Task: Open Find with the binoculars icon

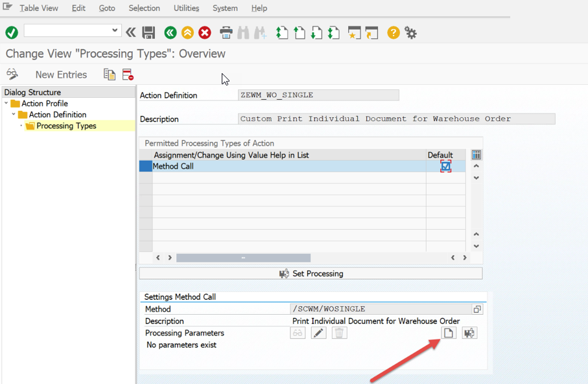Action: click(243, 32)
